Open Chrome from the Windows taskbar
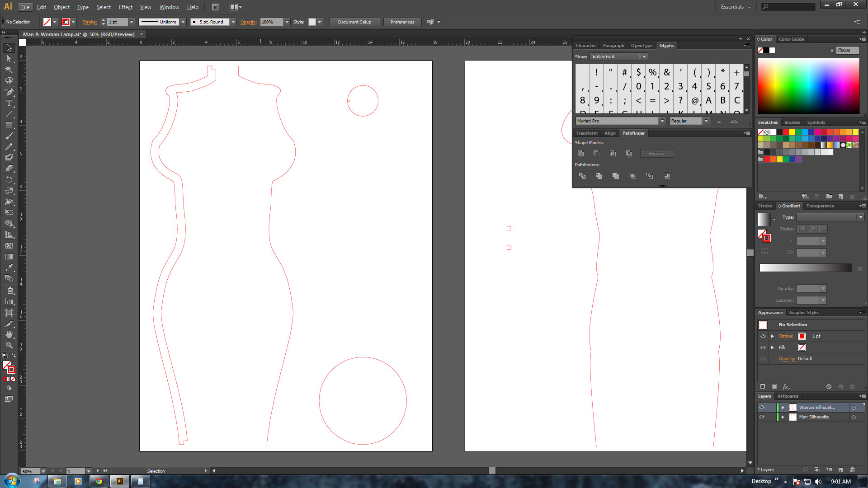The image size is (868, 488). [x=99, y=481]
